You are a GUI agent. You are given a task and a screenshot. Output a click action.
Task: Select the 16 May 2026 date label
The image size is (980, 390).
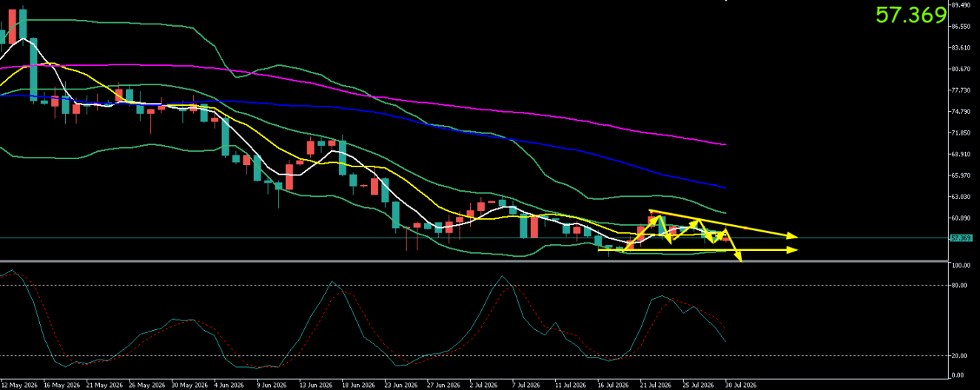[61, 386]
